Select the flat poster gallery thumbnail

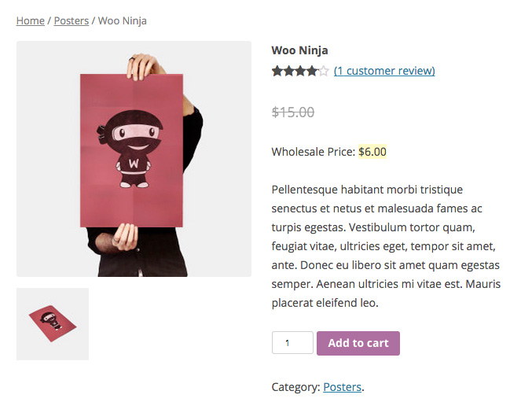point(53,324)
